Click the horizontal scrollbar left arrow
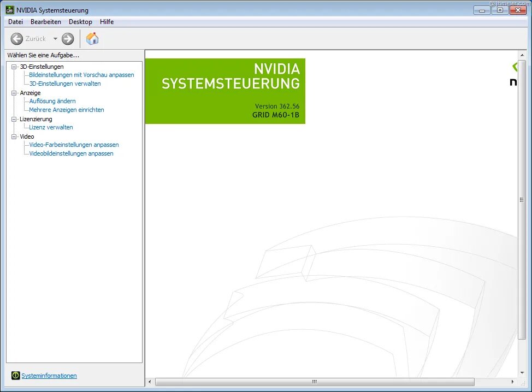 click(150, 382)
